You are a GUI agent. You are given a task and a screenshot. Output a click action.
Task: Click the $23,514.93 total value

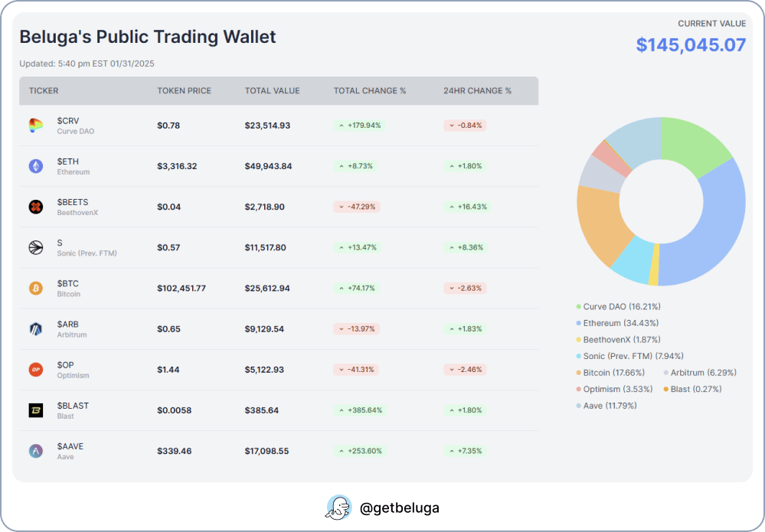click(267, 126)
